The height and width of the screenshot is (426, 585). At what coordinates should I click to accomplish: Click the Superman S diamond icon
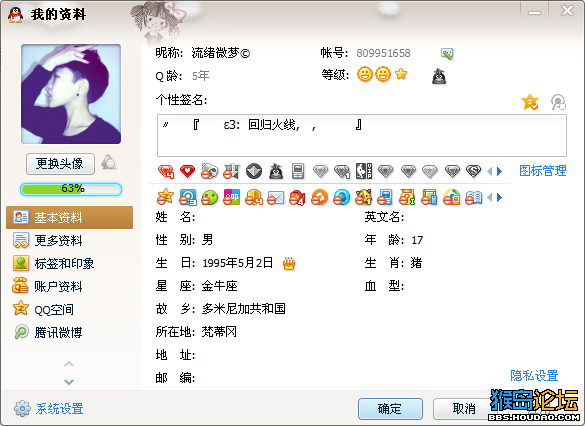(473, 171)
